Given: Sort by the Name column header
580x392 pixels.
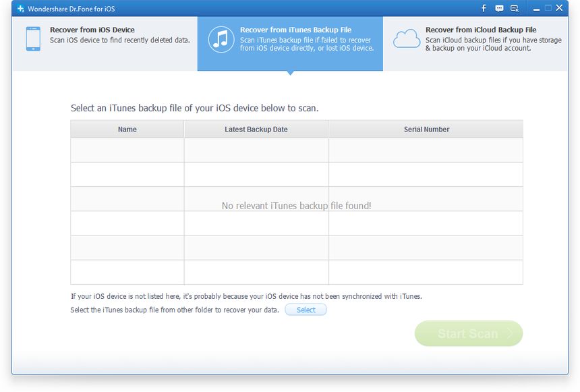Looking at the screenshot, I should click(x=127, y=129).
